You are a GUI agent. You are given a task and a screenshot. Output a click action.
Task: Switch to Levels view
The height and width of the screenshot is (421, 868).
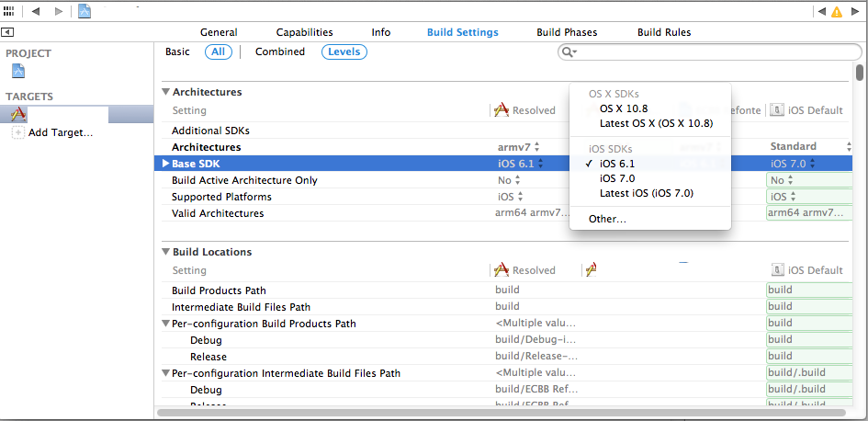click(344, 51)
